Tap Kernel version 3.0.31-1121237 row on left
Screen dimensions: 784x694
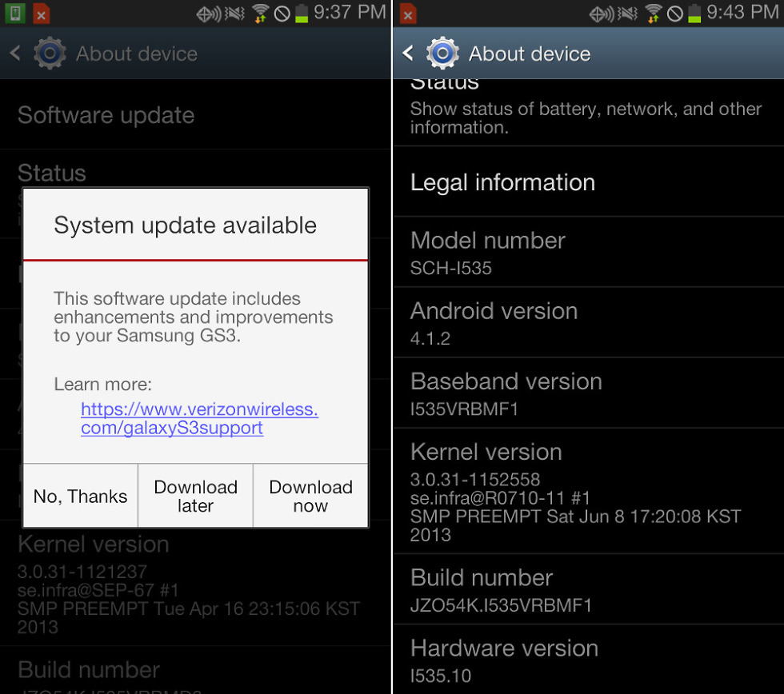(x=195, y=584)
